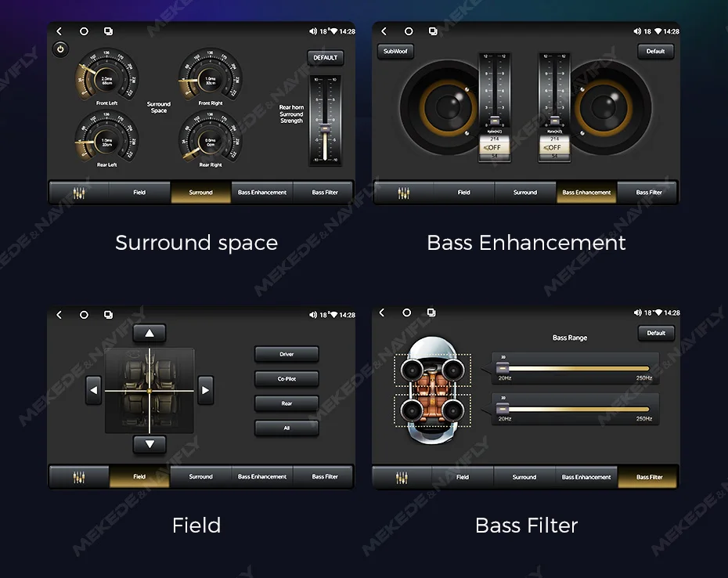The height and width of the screenshot is (578, 728).
Task: Click DEFAULT button in Surround screen
Action: [325, 57]
